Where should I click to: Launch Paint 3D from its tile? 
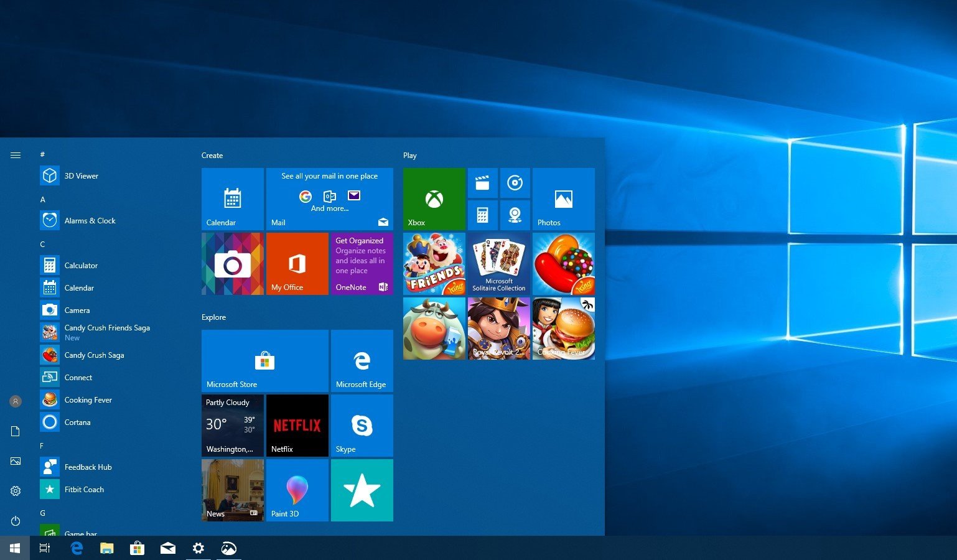tap(297, 490)
